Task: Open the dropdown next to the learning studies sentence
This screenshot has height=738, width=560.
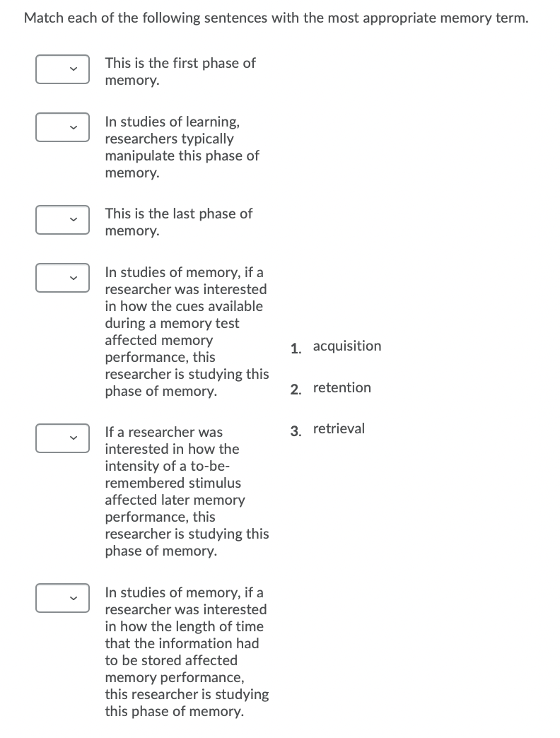Action: pos(62,127)
